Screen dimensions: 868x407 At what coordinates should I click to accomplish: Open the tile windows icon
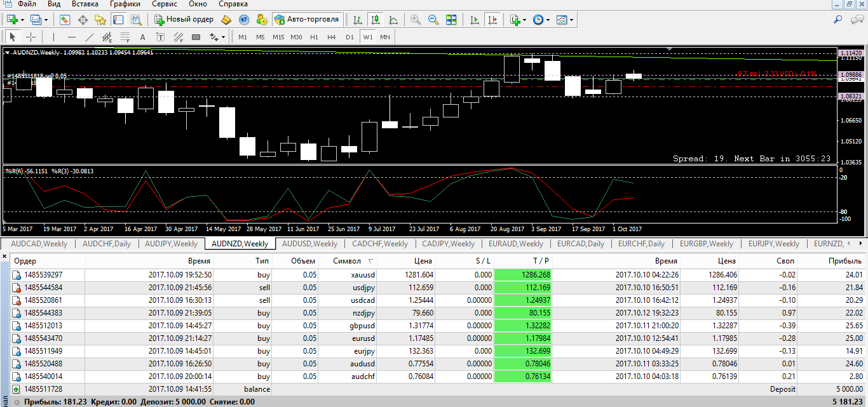tap(451, 20)
